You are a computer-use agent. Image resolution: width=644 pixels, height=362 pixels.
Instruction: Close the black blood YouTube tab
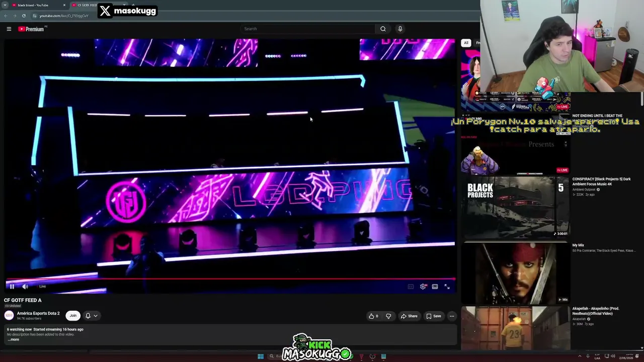click(64, 5)
